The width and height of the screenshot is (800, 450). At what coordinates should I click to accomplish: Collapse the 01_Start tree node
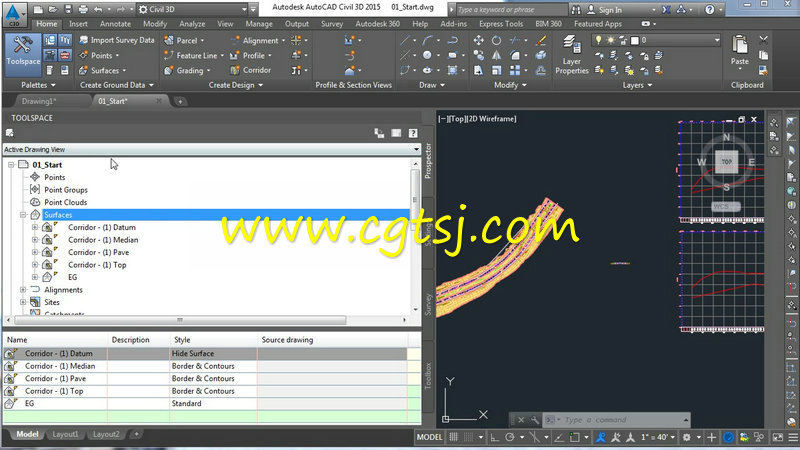[11, 165]
